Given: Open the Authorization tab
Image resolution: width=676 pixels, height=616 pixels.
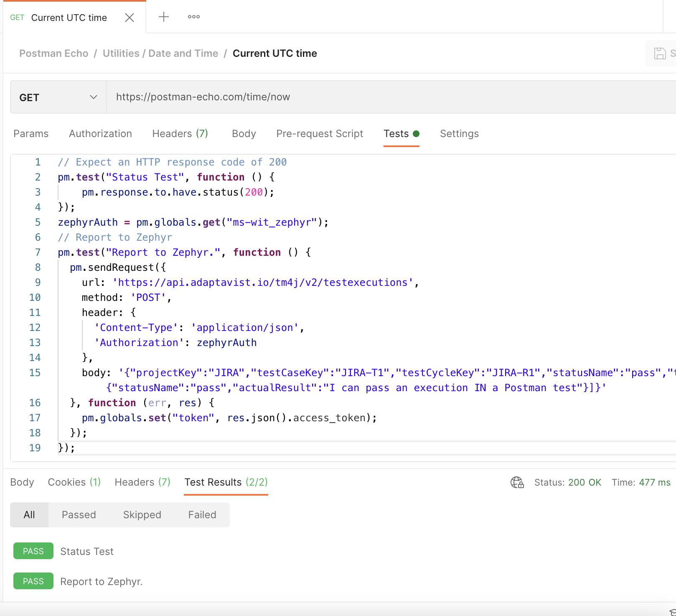Looking at the screenshot, I should (x=100, y=134).
